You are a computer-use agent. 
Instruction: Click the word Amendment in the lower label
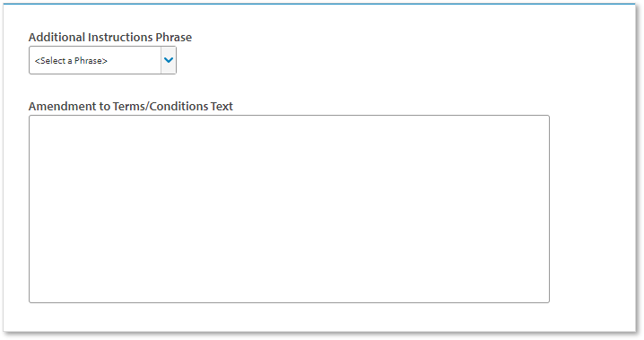(63, 106)
